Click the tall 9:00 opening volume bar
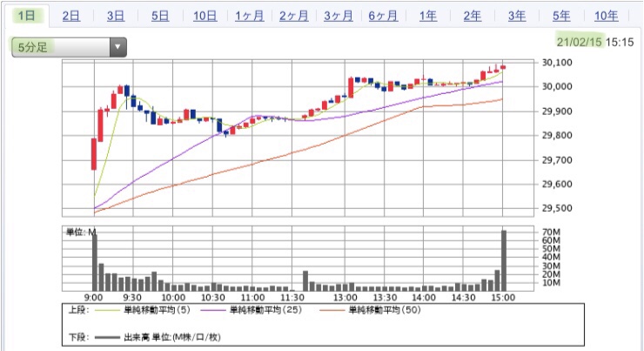The width and height of the screenshot is (644, 351). tap(95, 263)
